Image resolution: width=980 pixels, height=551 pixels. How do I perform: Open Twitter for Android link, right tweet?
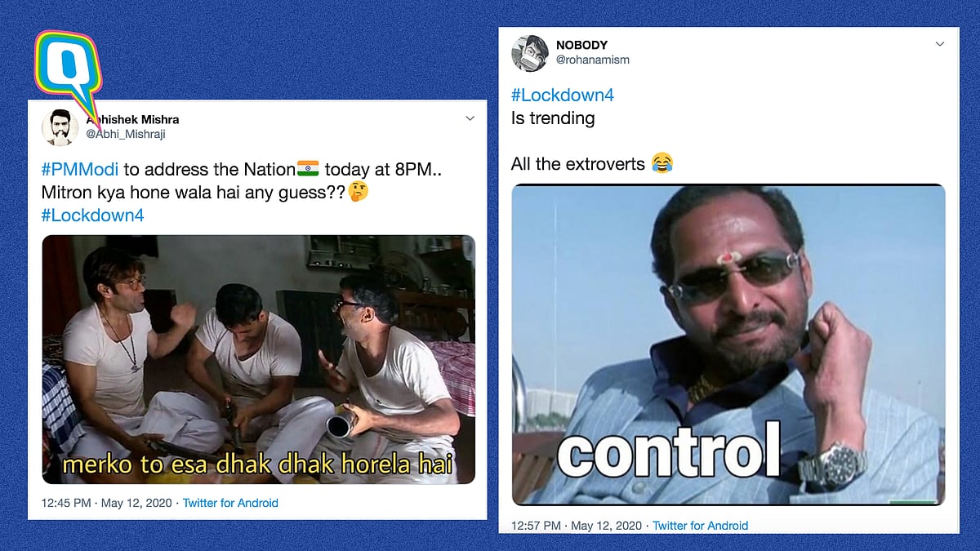[700, 526]
